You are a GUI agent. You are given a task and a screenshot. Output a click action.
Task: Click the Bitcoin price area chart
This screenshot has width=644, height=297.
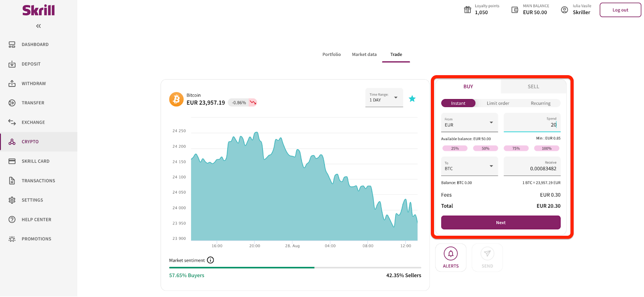point(304,186)
